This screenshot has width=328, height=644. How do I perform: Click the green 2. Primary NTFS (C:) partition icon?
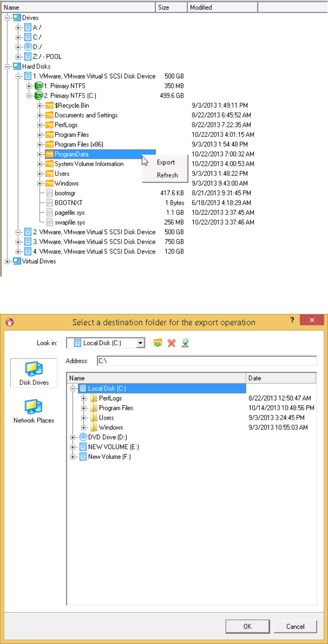[x=38, y=95]
